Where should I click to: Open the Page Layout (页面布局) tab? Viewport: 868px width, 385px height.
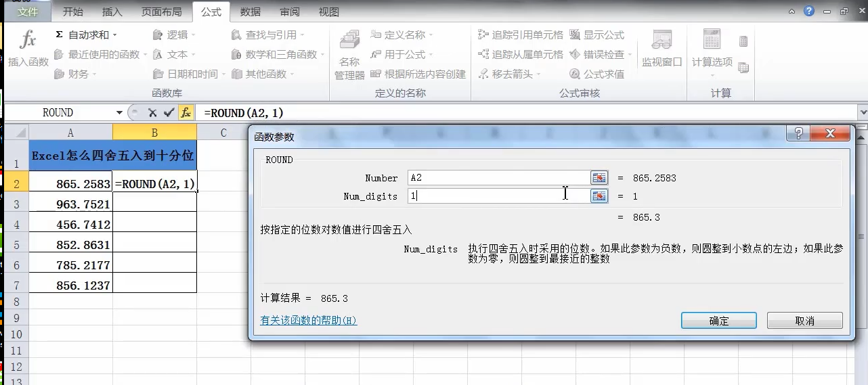161,12
